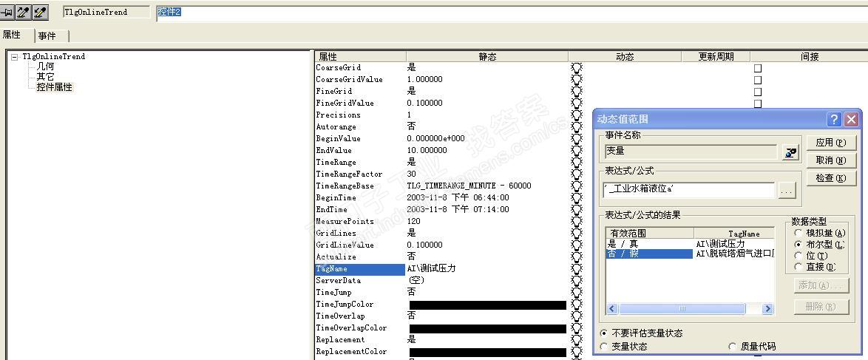
Task: Click the dynamic bulb icon for Autorange
Action: [x=576, y=127]
